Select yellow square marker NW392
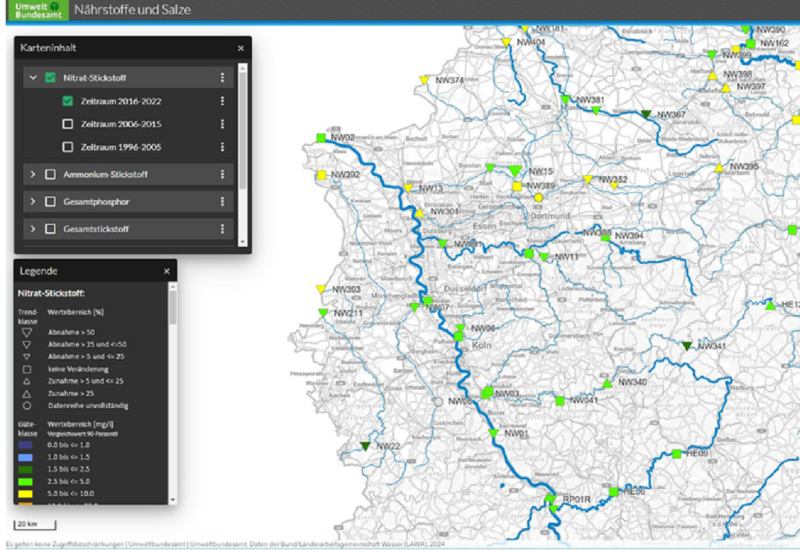Image resolution: width=800 pixels, height=550 pixels. click(321, 175)
